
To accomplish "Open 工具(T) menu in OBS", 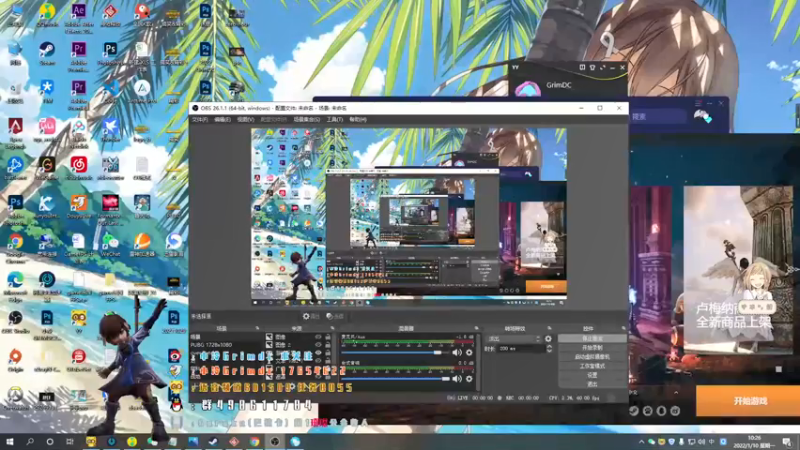I will click(335, 119).
